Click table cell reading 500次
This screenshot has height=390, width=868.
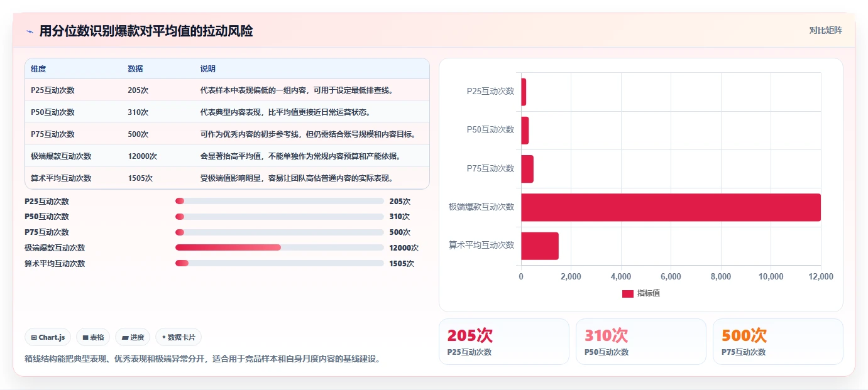(x=138, y=134)
